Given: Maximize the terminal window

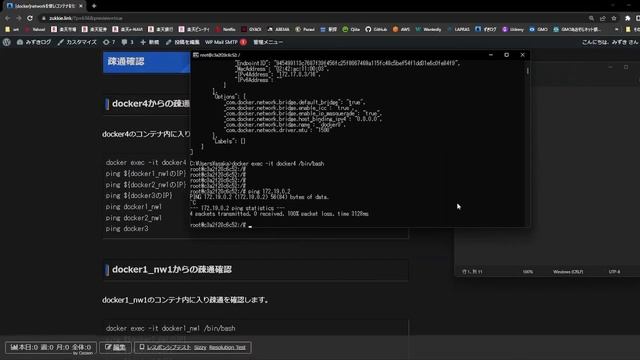Looking at the screenshot, I should point(507,55).
